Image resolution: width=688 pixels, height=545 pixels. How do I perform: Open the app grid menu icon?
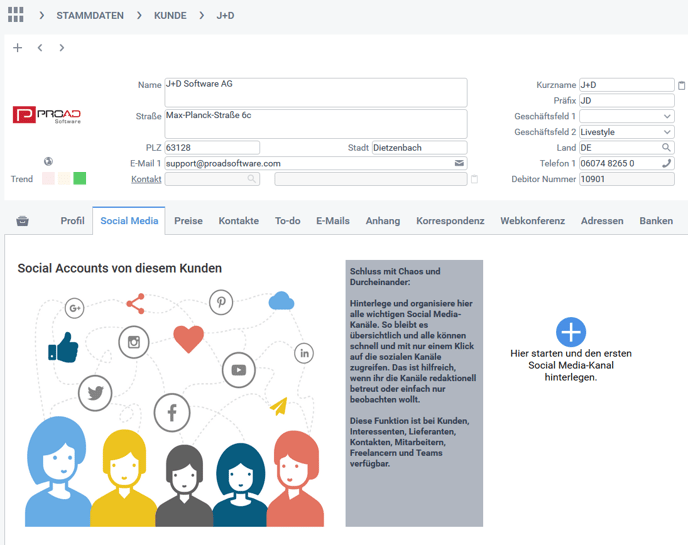pyautogui.click(x=15, y=15)
